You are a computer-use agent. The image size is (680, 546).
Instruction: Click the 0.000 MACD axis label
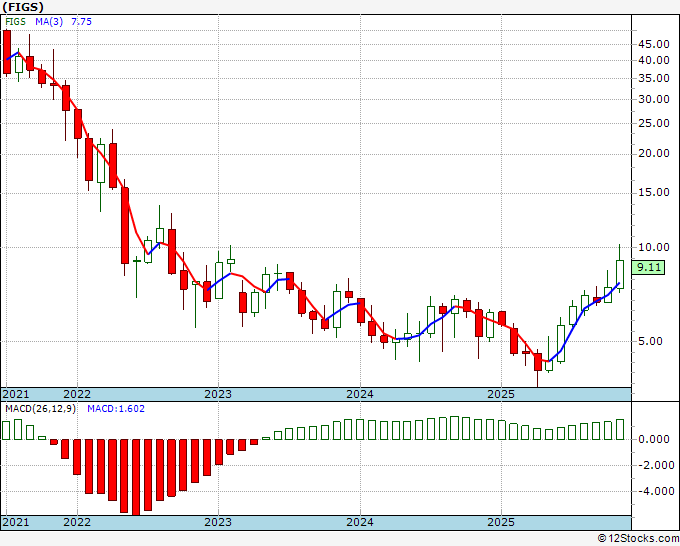click(x=656, y=440)
